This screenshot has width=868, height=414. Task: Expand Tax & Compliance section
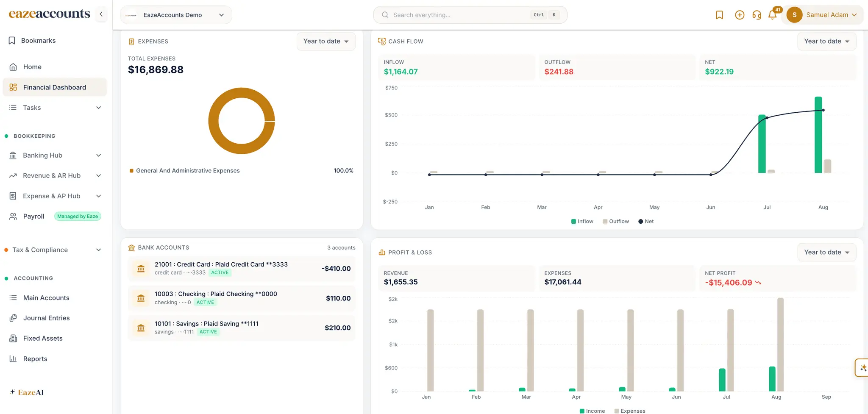click(x=55, y=250)
